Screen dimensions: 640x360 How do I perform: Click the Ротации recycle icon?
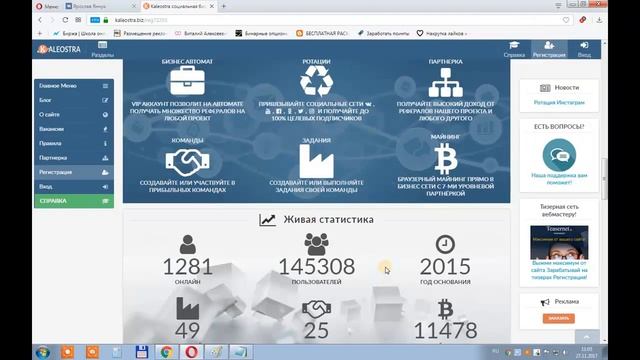(x=316, y=81)
